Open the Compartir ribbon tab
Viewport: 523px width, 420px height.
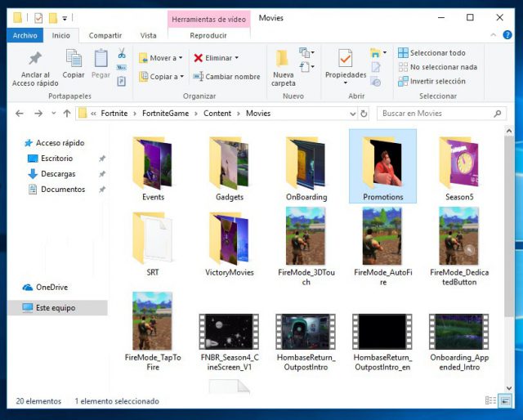105,35
